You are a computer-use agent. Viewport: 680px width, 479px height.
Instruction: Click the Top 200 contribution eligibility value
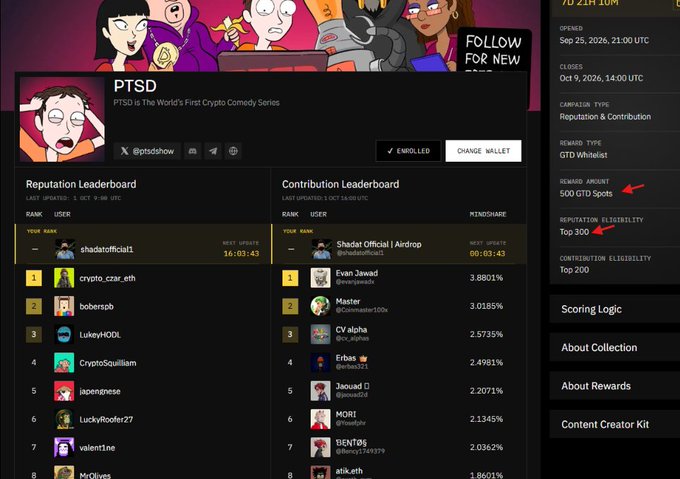tap(574, 270)
